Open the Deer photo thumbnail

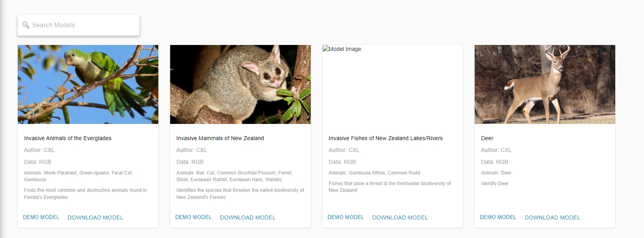pyautogui.click(x=545, y=84)
